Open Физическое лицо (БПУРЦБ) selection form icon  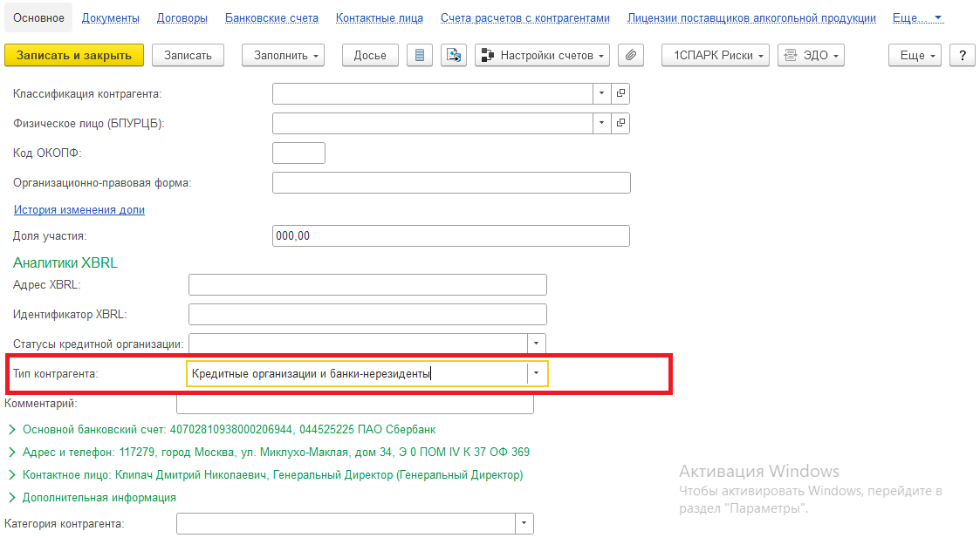click(x=620, y=123)
